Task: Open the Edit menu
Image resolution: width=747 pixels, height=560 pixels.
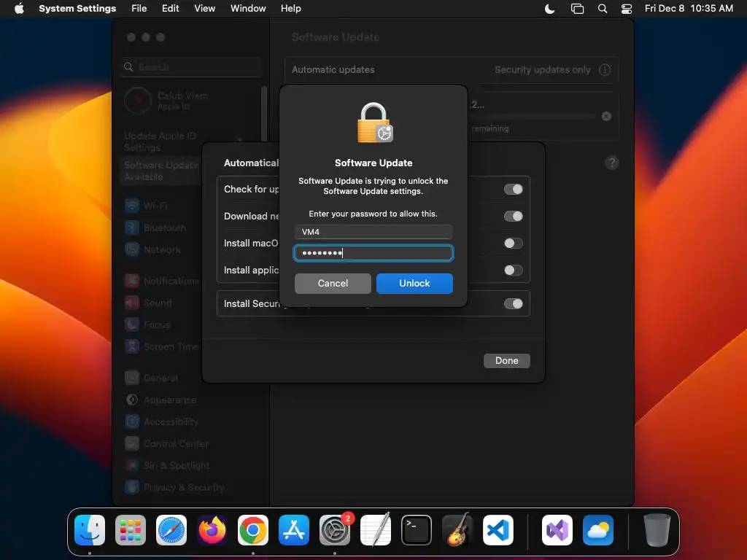Action: [x=170, y=9]
